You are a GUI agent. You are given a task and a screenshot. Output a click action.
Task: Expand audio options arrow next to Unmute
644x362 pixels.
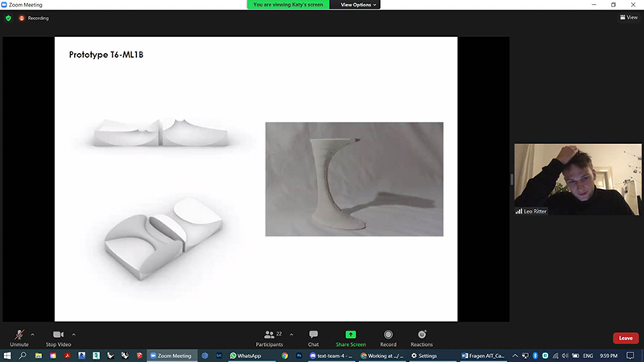[x=32, y=335]
